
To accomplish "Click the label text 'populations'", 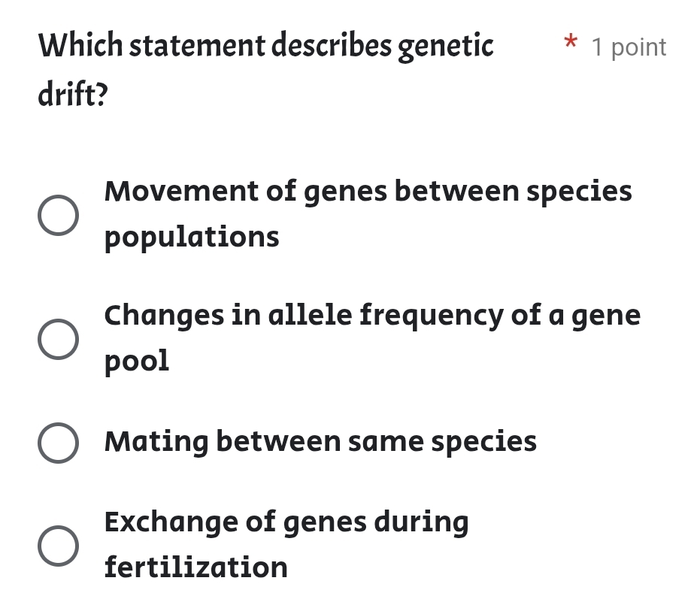I will (191, 237).
